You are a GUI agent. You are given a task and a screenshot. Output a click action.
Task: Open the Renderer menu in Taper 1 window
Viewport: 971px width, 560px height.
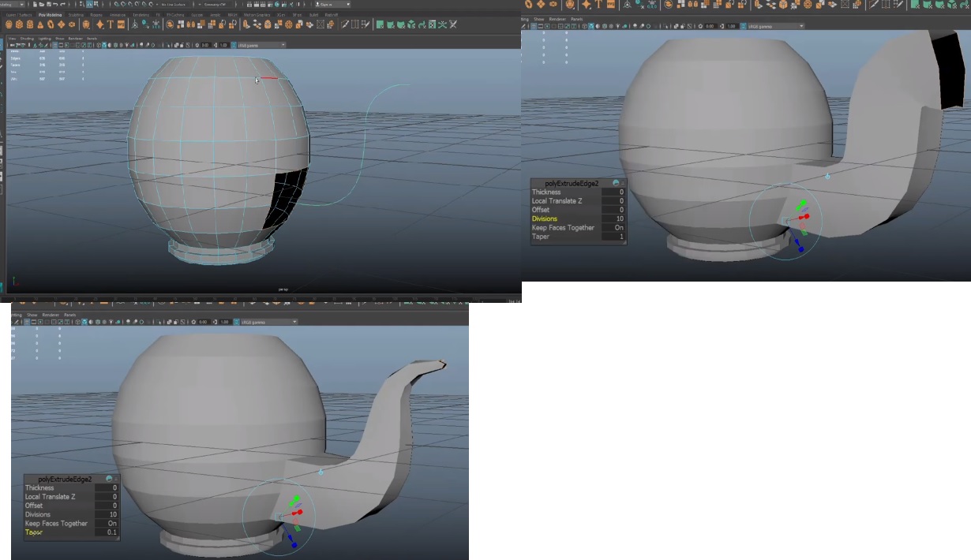pos(557,19)
